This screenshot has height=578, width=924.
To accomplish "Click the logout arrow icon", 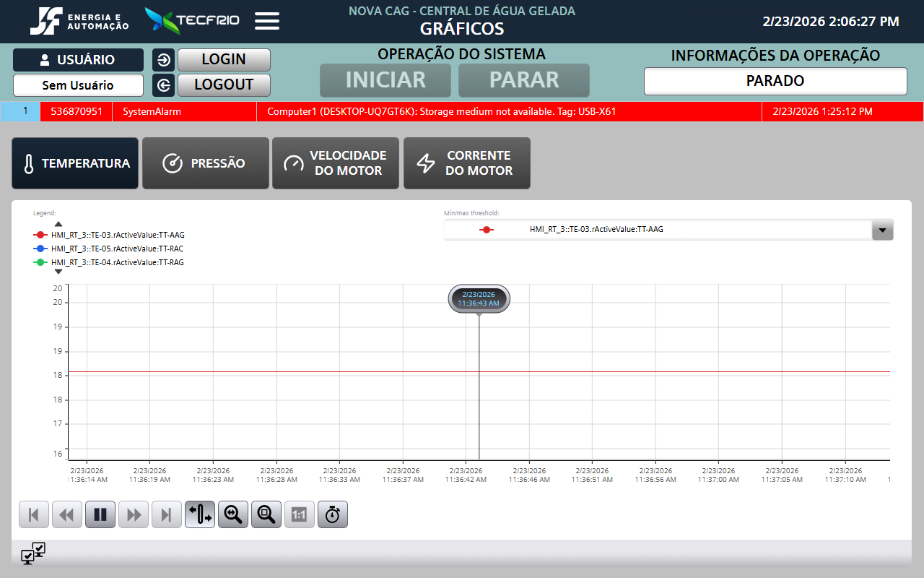I will click(164, 85).
